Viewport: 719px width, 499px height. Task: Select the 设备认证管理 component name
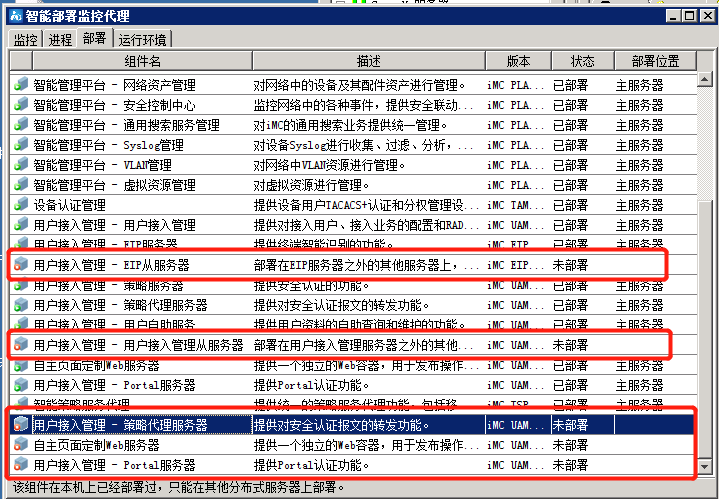[x=69, y=205]
